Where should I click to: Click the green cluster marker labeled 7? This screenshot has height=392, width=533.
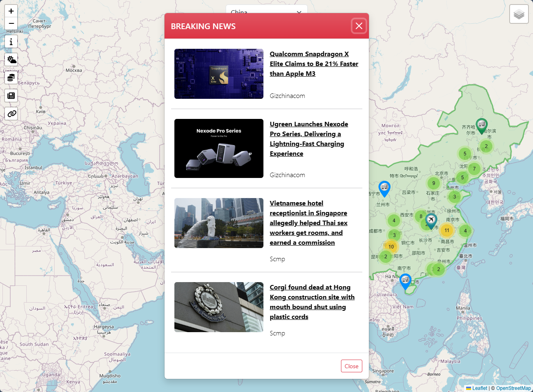(x=474, y=169)
